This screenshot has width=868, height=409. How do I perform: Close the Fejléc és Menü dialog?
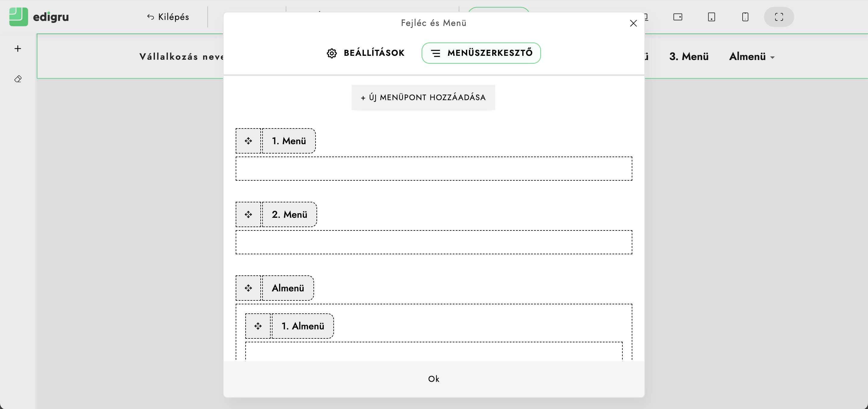(x=633, y=23)
